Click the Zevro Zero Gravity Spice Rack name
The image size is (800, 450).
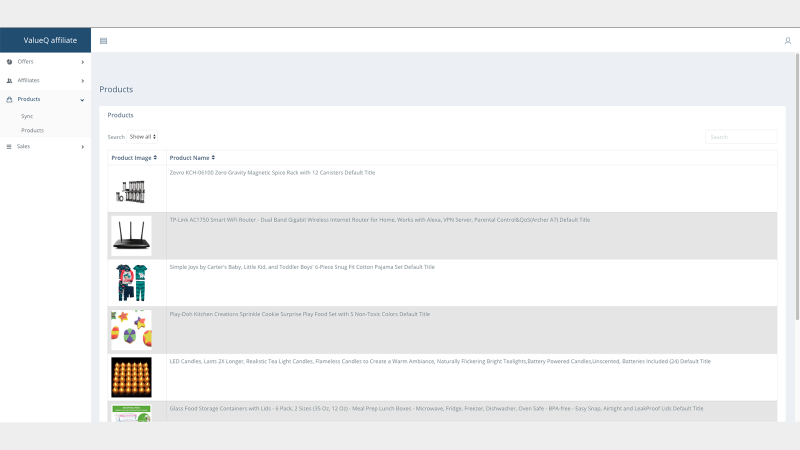coord(272,173)
